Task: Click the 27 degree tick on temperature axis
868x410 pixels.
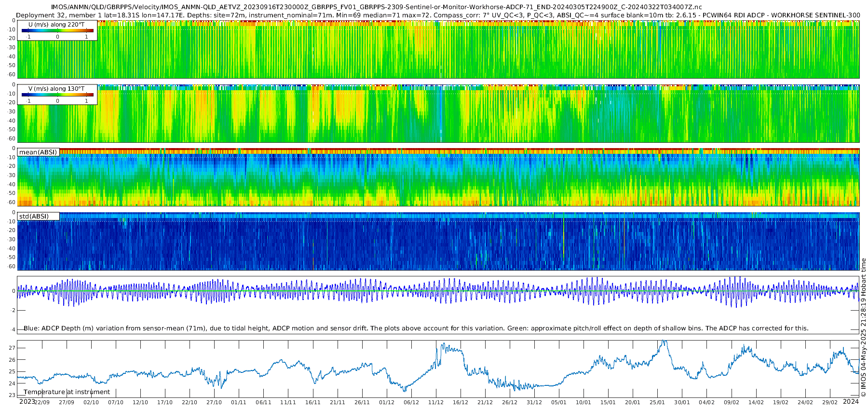Action: click(13, 348)
